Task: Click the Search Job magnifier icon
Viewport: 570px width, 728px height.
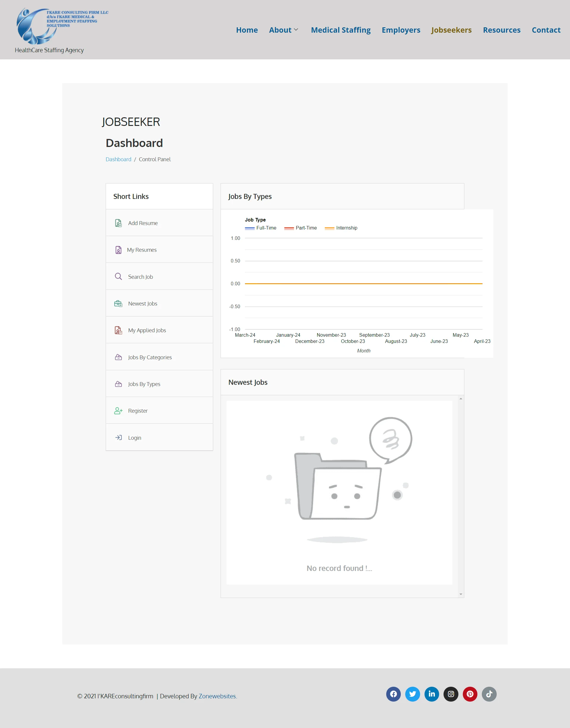Action: pos(118,276)
